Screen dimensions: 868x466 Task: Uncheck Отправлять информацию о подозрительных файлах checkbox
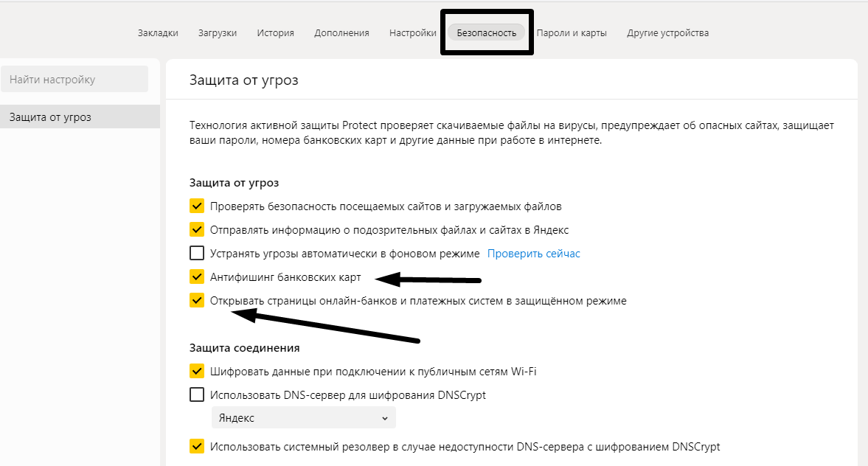pyautogui.click(x=196, y=229)
